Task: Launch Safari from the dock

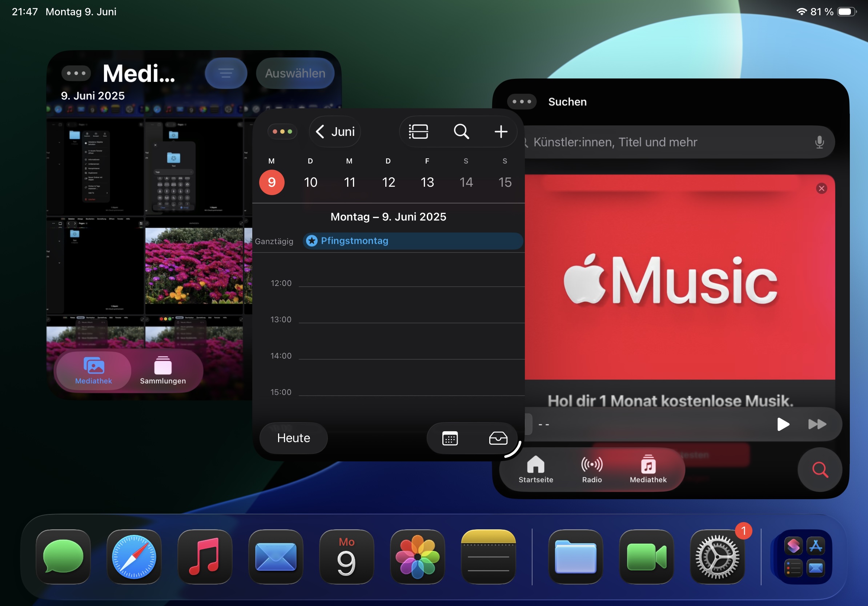Action: click(134, 557)
